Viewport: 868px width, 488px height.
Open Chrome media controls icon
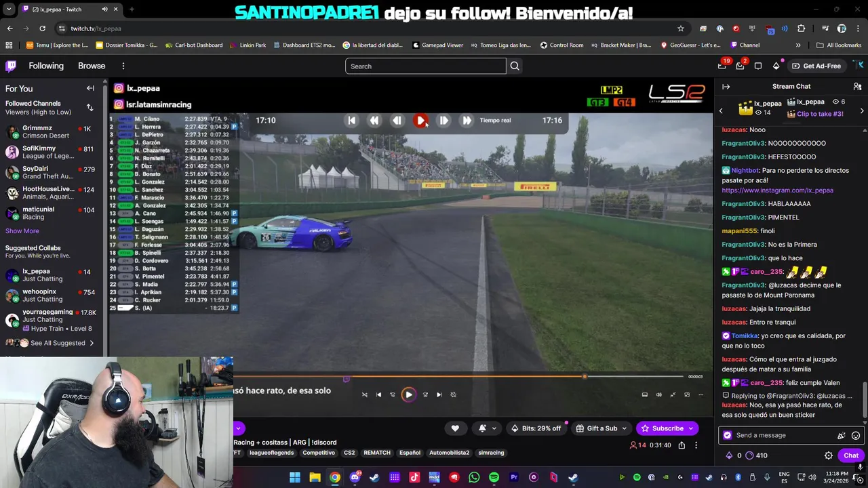tap(825, 28)
